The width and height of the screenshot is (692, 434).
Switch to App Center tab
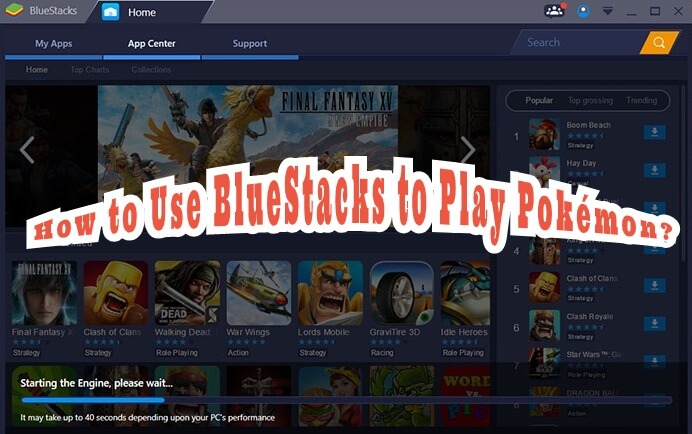[151, 43]
